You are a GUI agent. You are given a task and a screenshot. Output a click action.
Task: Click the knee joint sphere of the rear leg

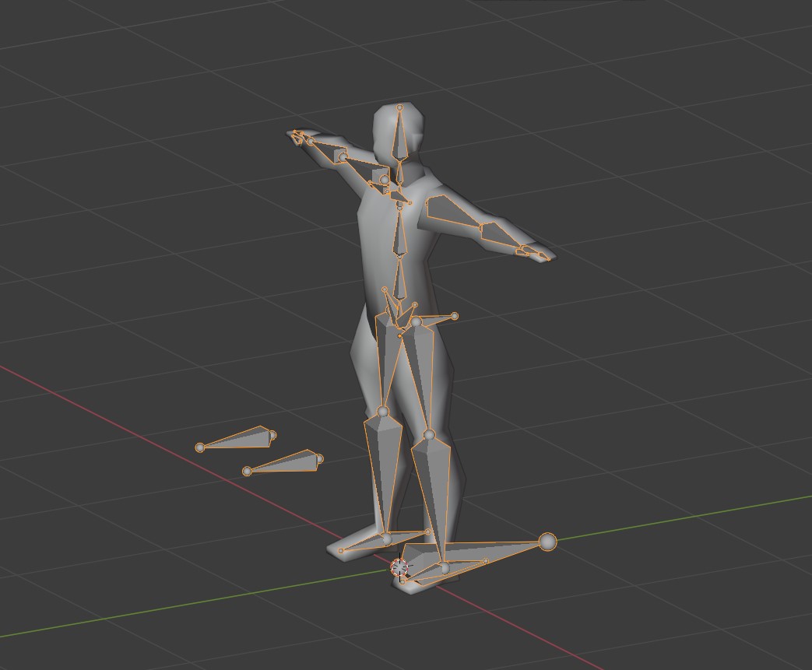[x=382, y=412]
